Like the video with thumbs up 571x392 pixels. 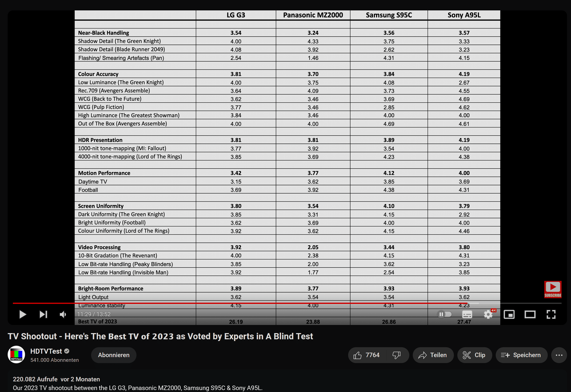point(367,355)
